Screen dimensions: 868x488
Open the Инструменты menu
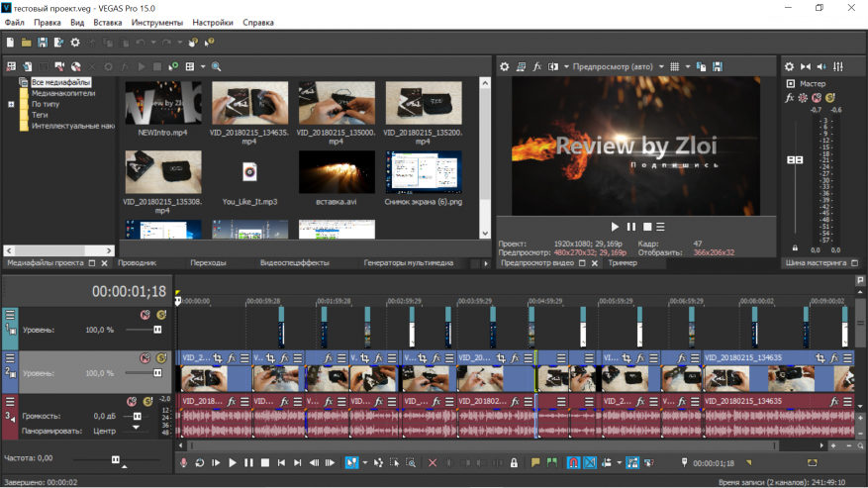pos(156,23)
